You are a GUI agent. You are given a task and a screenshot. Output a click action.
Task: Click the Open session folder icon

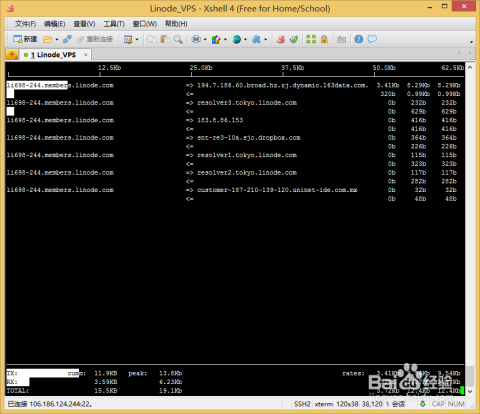pos(48,39)
